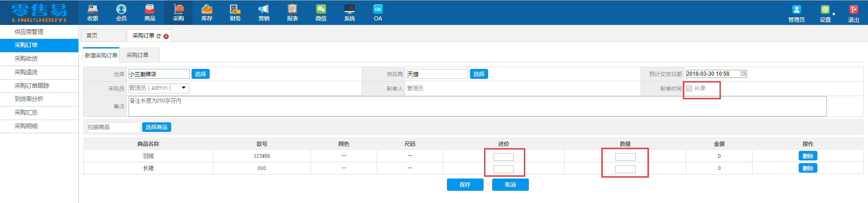Click the 进价 input for 羽绒
Screen dimensions: 868x203
pos(504,157)
